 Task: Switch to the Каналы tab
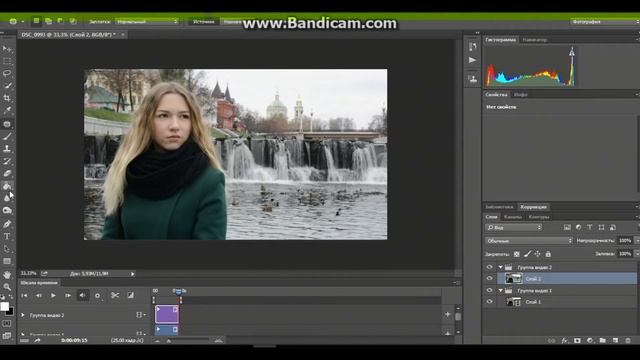coord(513,217)
